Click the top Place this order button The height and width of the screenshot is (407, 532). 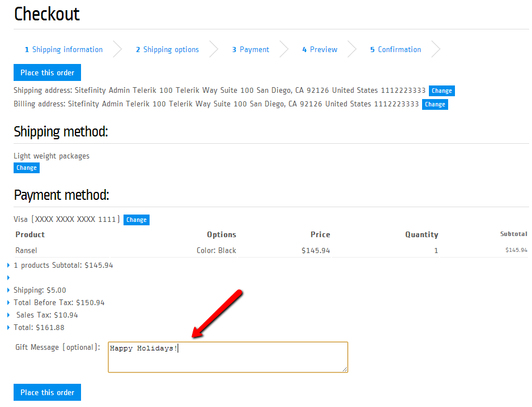(x=48, y=72)
